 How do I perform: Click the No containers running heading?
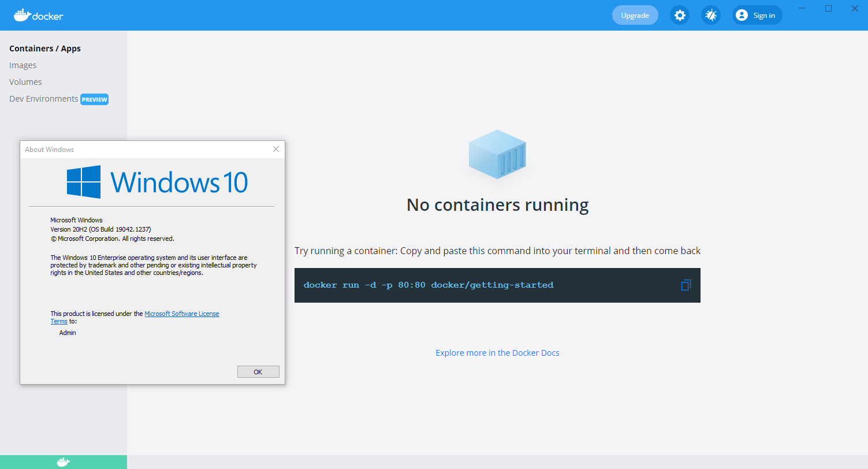tap(497, 204)
